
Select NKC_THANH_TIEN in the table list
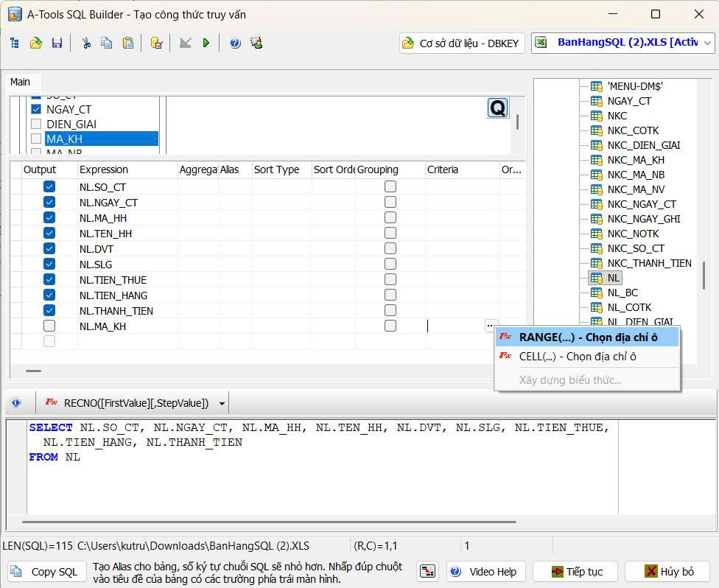coord(649,263)
